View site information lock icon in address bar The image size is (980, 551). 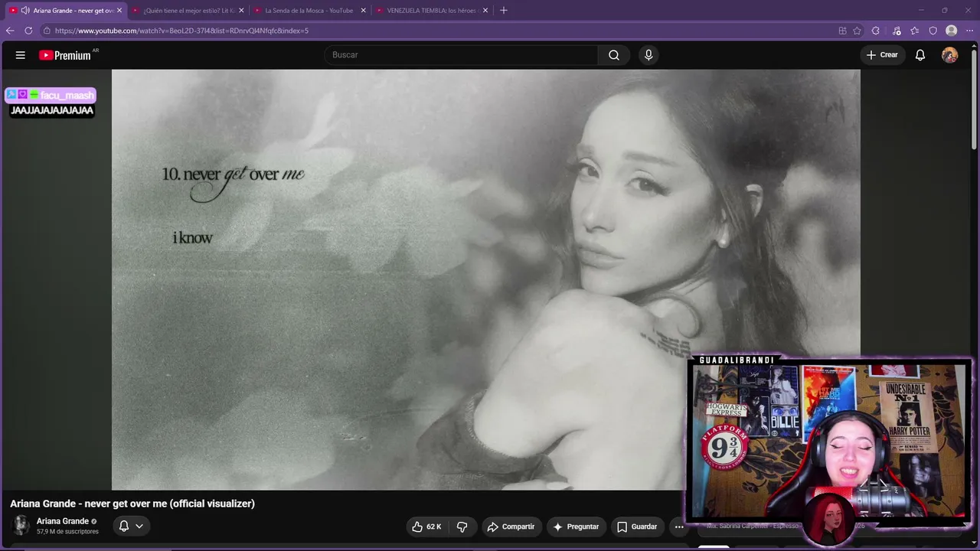[47, 31]
